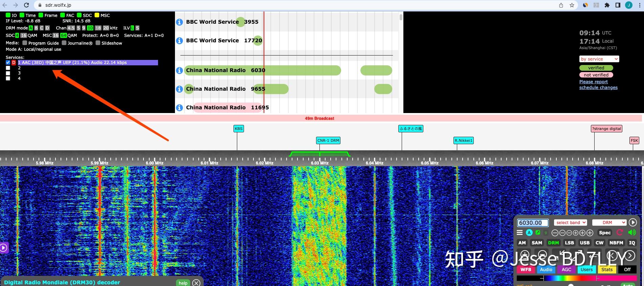The height and width of the screenshot is (286, 644).
Task: Tune to the ?strange digital label
Action: 607,129
